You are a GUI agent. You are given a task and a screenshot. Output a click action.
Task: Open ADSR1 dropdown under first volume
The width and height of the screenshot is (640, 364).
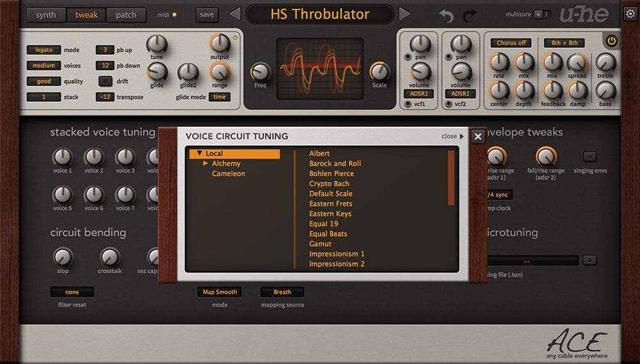(x=419, y=94)
